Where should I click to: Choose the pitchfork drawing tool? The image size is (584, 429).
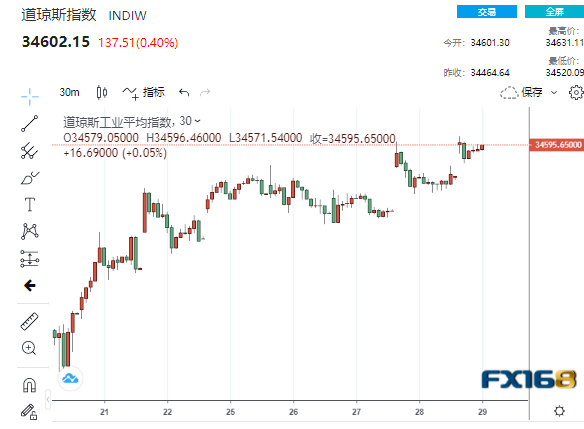coord(30,151)
